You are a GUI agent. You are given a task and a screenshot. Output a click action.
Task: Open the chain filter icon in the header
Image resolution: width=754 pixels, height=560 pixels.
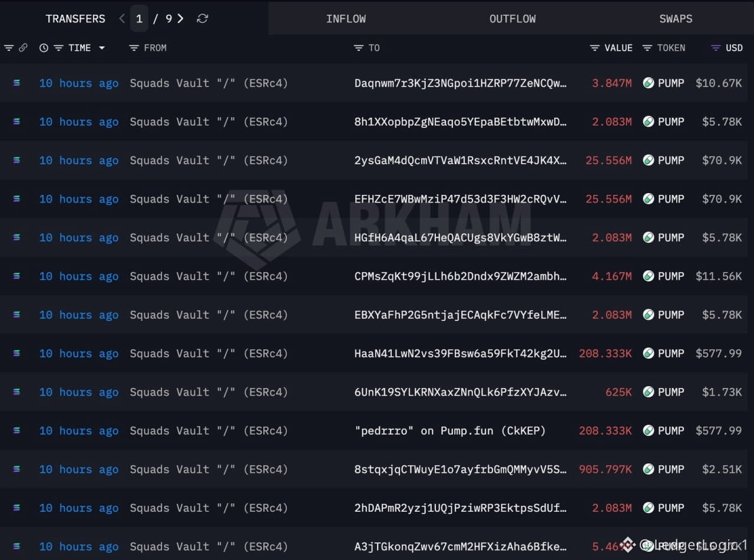click(x=8, y=48)
